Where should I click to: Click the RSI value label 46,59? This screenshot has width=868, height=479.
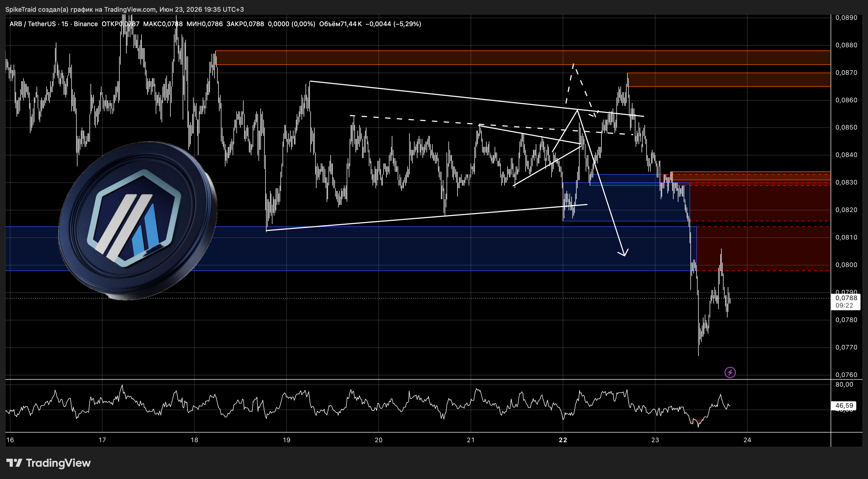[x=844, y=406]
